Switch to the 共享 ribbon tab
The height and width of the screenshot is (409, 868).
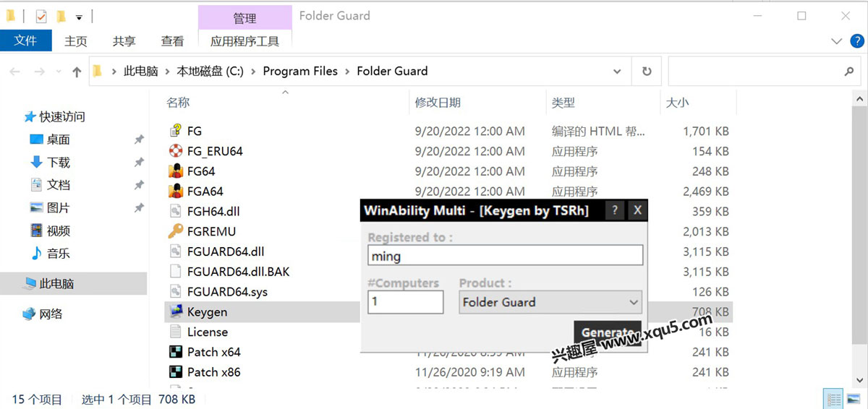pos(124,41)
